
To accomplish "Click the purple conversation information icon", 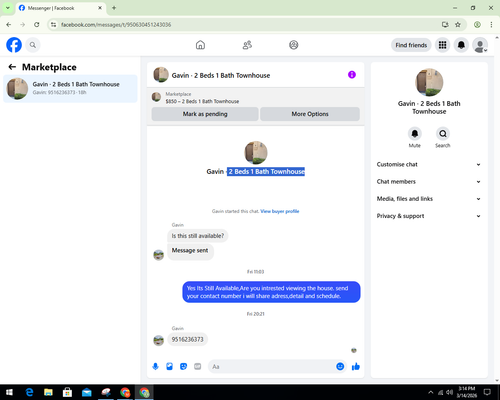I will 352,75.
